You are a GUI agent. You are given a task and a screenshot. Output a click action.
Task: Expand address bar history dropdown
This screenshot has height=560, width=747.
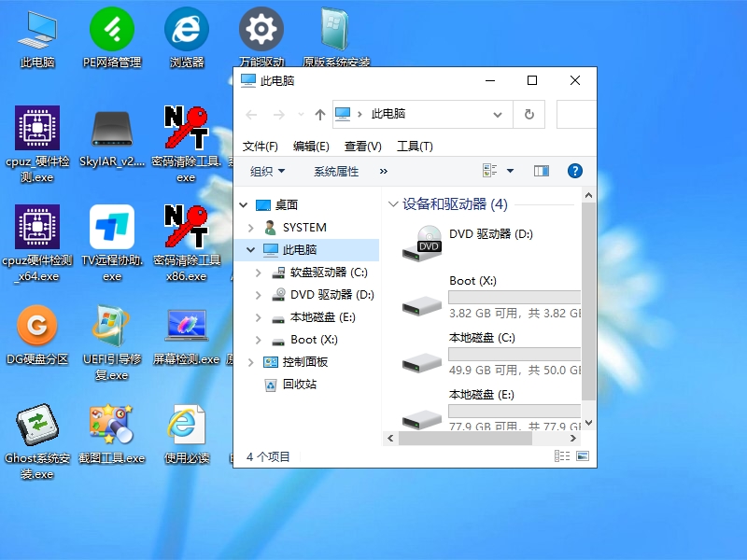[x=498, y=114]
